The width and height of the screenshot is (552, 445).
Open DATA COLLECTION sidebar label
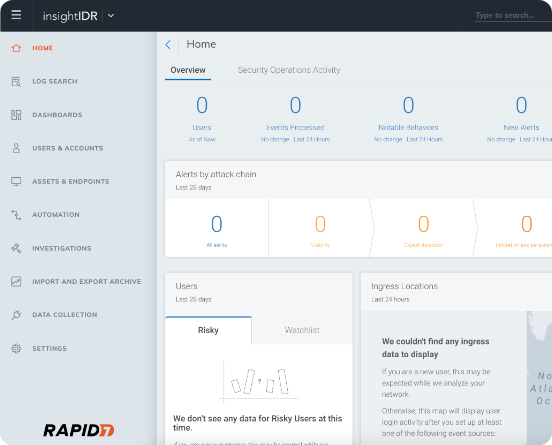65,315
